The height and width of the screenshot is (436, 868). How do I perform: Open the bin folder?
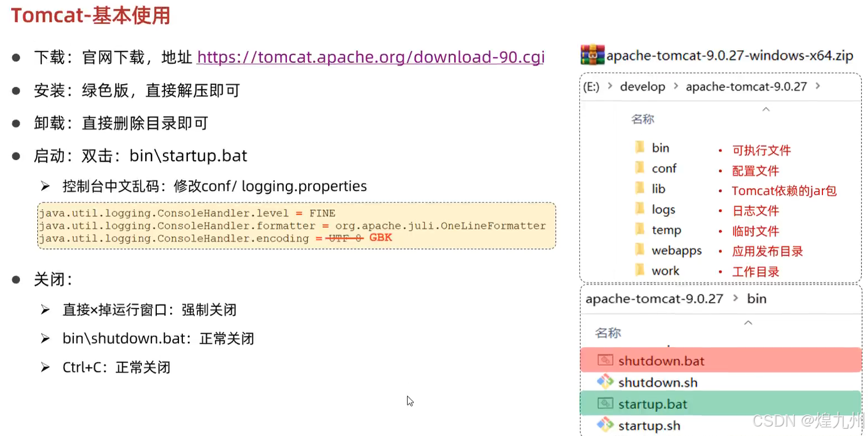coord(661,147)
